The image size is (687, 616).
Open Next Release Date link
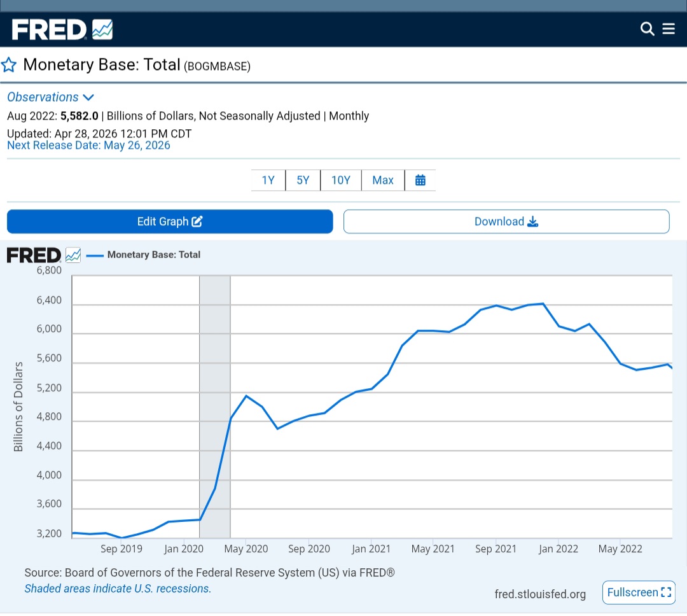coord(88,145)
